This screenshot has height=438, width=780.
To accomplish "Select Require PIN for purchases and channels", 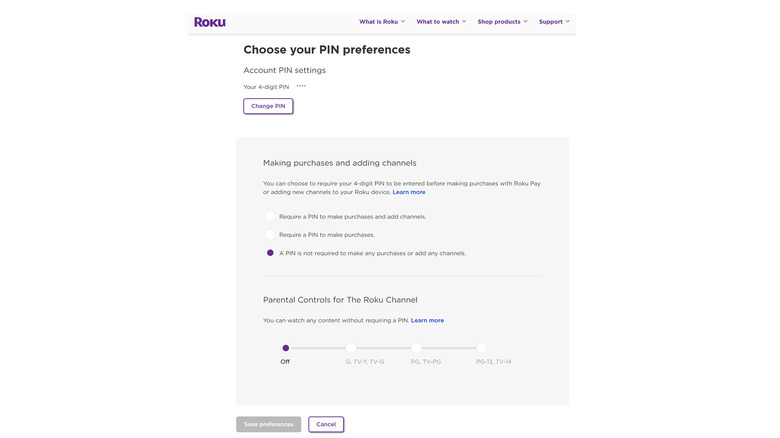I will tap(270, 216).
